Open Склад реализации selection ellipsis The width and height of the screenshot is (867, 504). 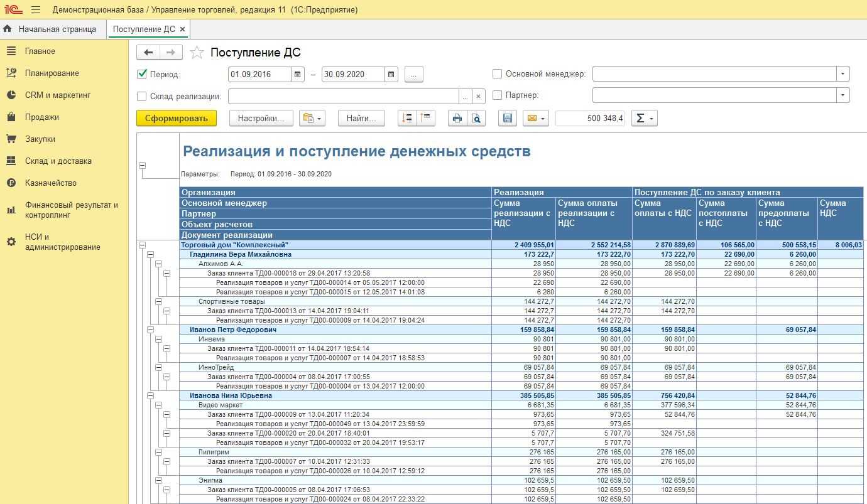pos(465,96)
